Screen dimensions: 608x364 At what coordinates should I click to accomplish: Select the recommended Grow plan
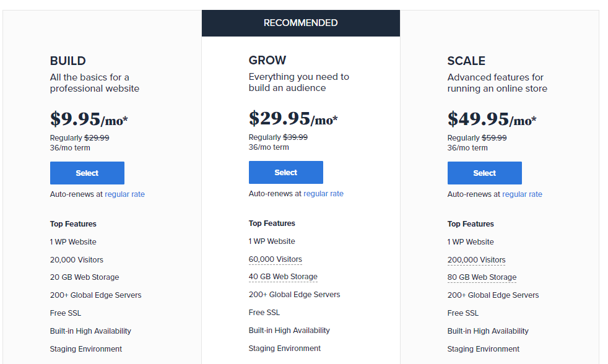[285, 172]
